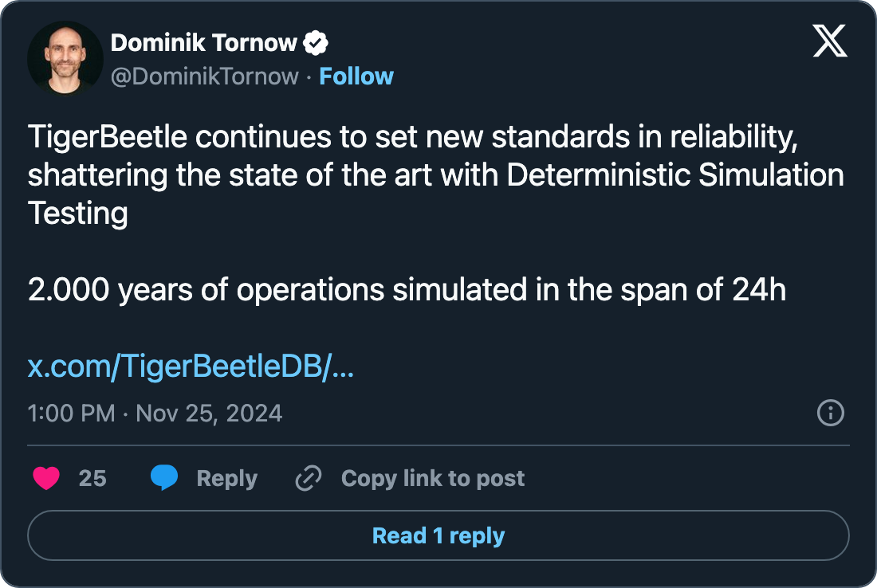Click the 25 likes count
877x588 pixels.
(92, 478)
